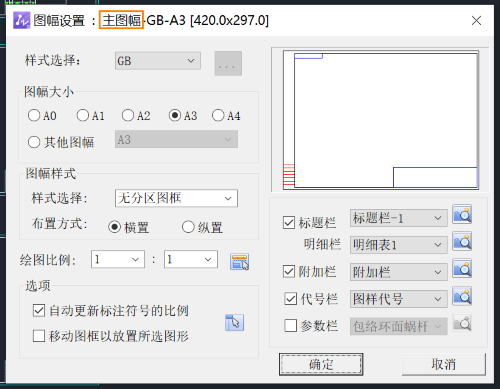
Task: Uncheck the 代号栏 checkbox
Action: pyautogui.click(x=290, y=299)
